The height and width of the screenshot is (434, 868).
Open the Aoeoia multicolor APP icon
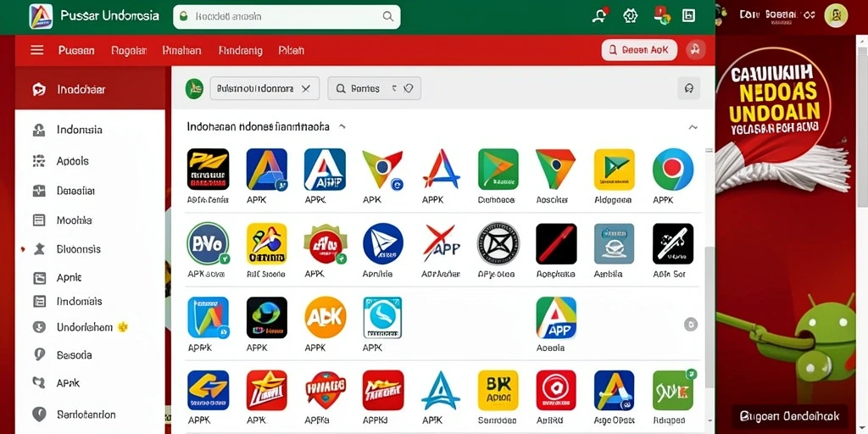[556, 317]
